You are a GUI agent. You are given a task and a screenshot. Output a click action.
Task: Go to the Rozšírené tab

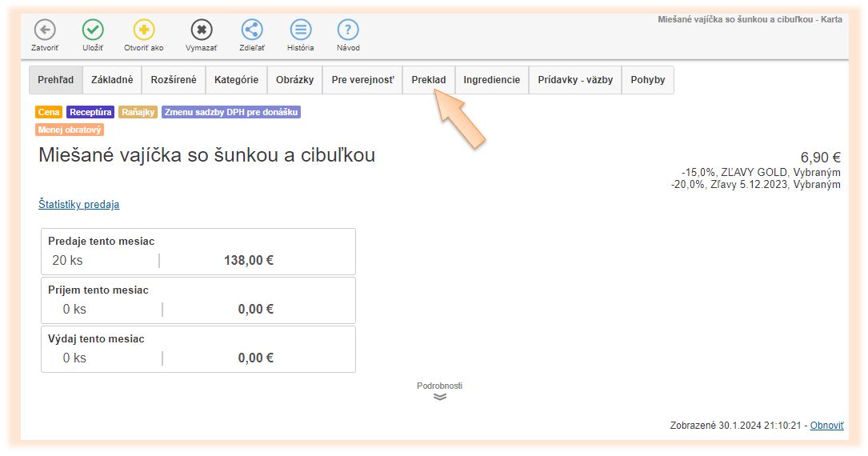click(x=174, y=80)
